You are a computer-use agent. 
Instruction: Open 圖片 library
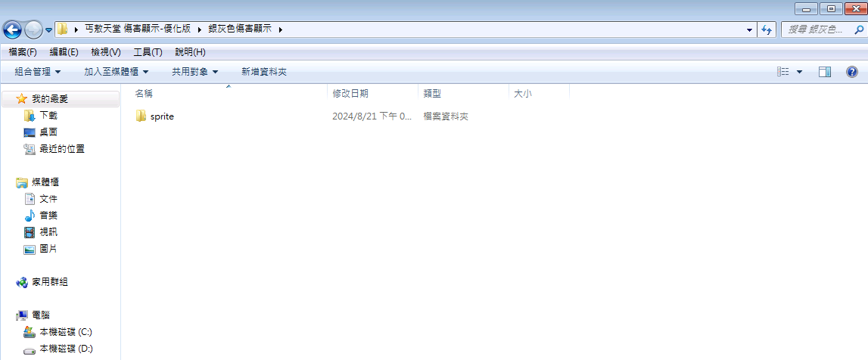point(48,249)
